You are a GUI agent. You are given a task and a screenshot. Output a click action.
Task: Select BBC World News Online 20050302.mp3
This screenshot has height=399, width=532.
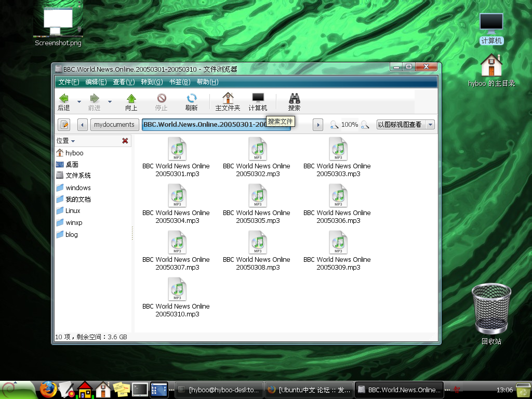257,157
